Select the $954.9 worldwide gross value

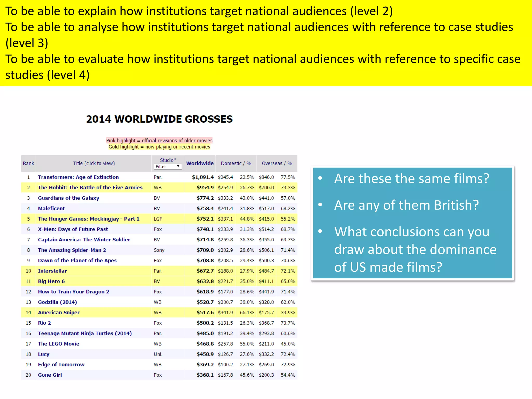[x=205, y=188]
